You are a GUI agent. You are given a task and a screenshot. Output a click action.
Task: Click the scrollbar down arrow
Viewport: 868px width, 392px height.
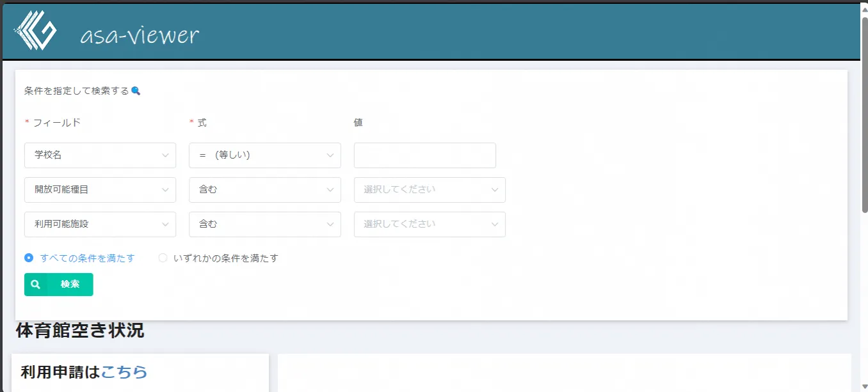(x=864, y=386)
